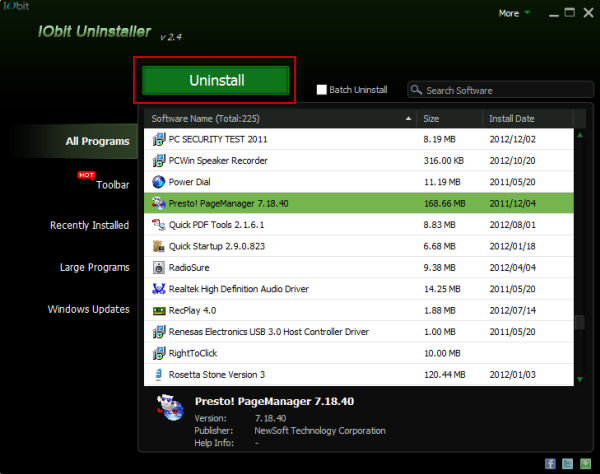Sort programs by Install Date column

coord(527,119)
